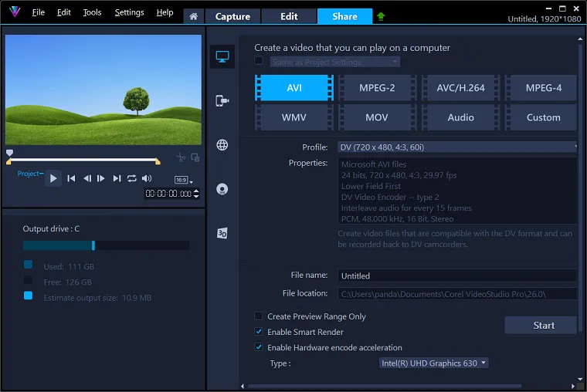Screen dimensions: 587x392
Task: Open the Tools menu
Action: [x=92, y=12]
